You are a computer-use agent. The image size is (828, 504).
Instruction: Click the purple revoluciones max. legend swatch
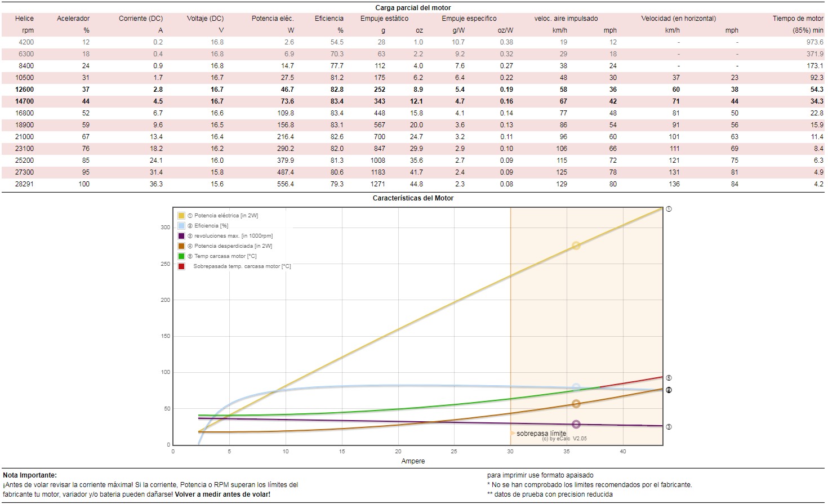[x=181, y=236]
